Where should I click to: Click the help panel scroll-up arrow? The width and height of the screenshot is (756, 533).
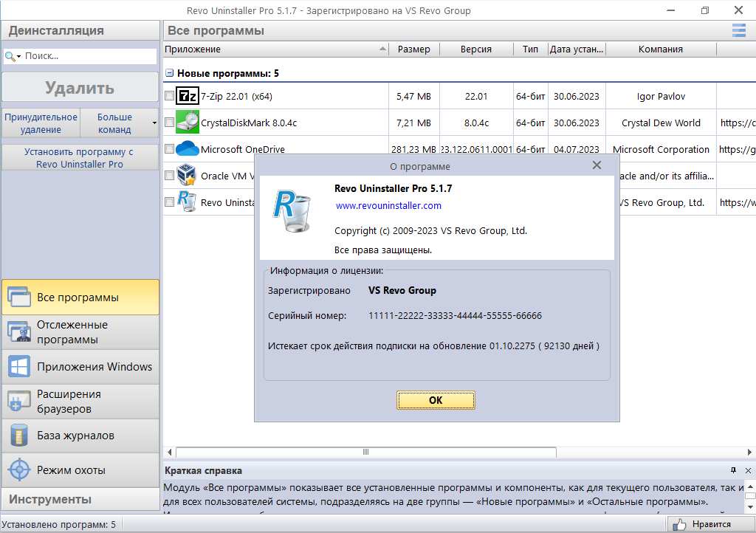[x=750, y=486]
